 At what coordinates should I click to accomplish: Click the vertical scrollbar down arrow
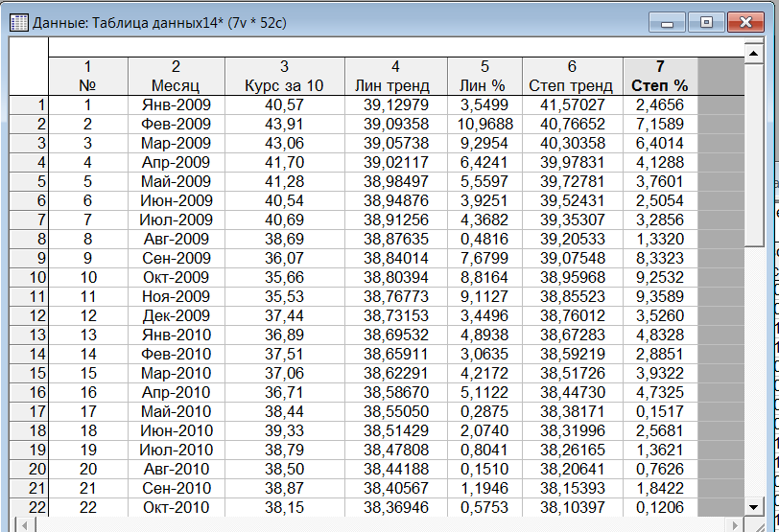tap(754, 507)
